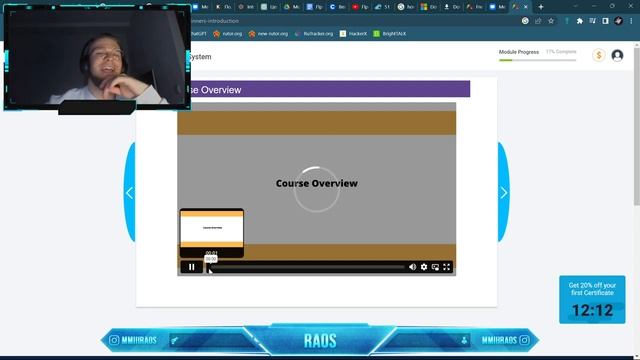Seek along the video progress bar
The image size is (640, 360).
(307, 267)
